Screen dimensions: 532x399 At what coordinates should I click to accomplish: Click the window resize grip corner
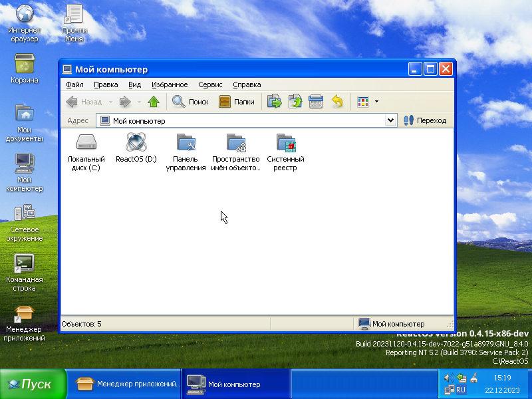pyautogui.click(x=450, y=325)
